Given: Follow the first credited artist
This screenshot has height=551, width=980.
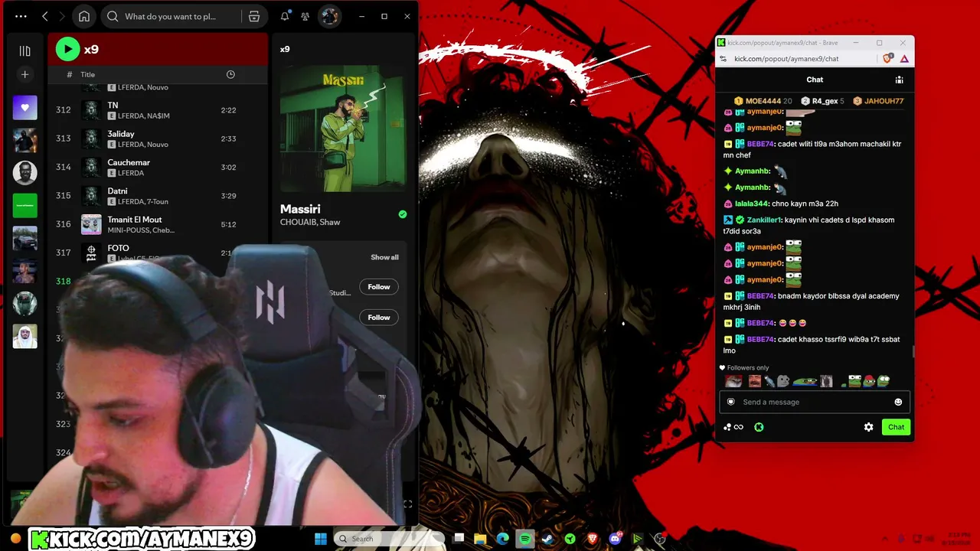Looking at the screenshot, I should (x=379, y=287).
